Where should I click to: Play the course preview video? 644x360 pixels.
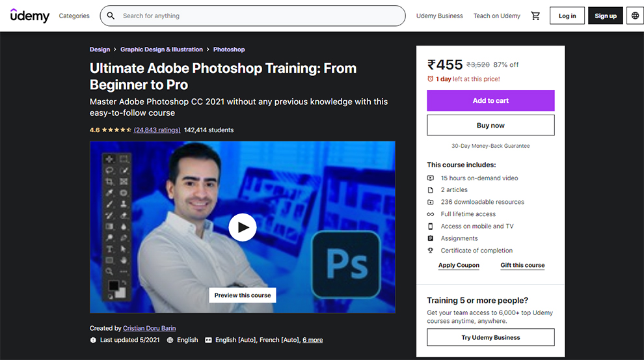[243, 227]
